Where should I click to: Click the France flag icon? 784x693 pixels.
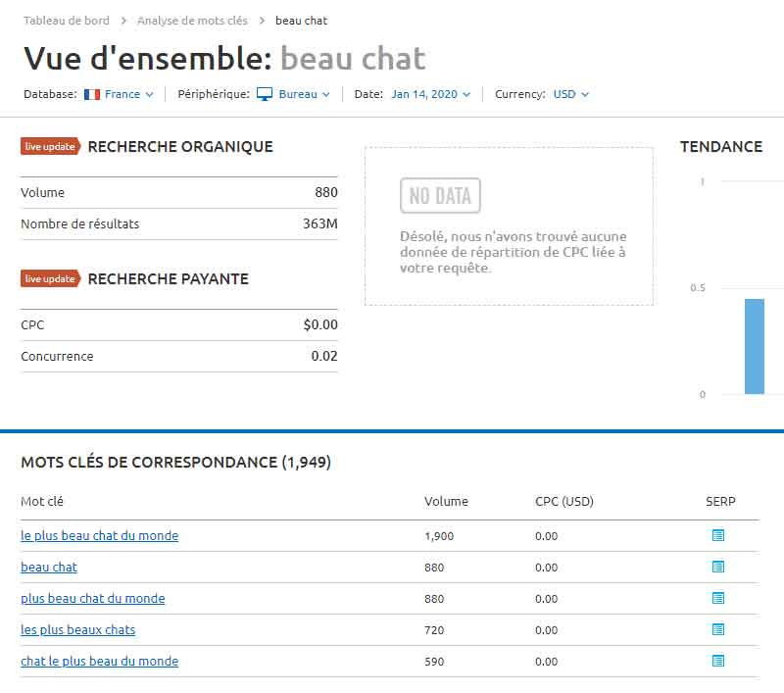(92, 94)
